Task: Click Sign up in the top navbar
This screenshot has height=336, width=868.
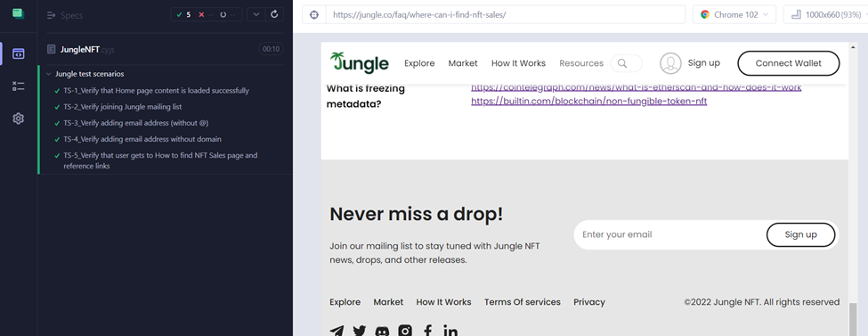Action: click(703, 62)
